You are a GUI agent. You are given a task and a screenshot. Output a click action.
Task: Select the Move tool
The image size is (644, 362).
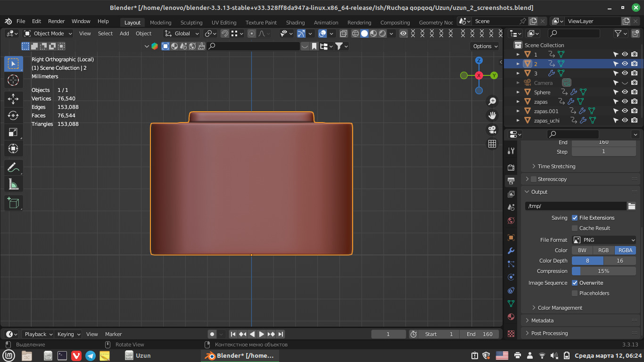[13, 99]
